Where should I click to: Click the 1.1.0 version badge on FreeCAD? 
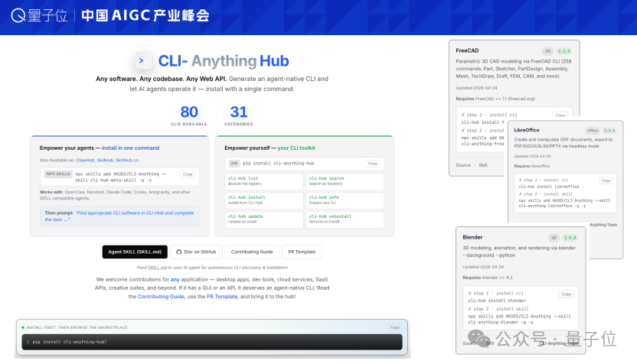[x=563, y=51]
